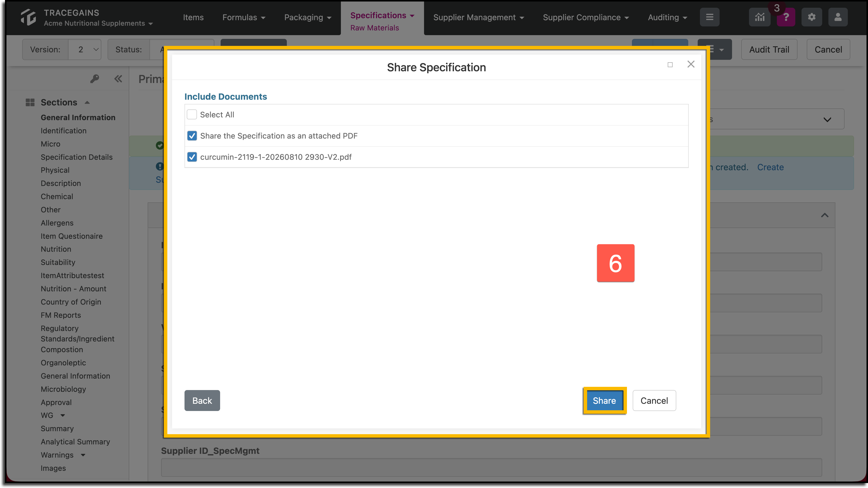868x488 pixels.
Task: Open the Formulas menu
Action: click(244, 17)
